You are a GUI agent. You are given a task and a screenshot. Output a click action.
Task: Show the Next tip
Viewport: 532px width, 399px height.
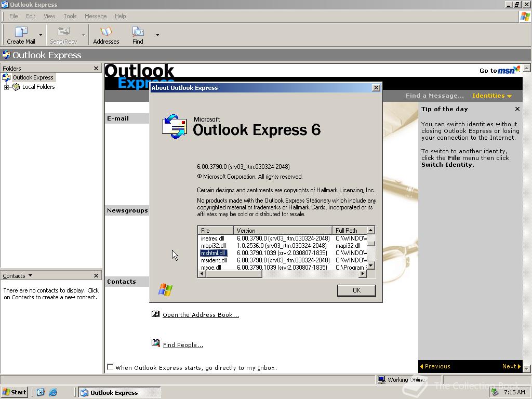(511, 366)
